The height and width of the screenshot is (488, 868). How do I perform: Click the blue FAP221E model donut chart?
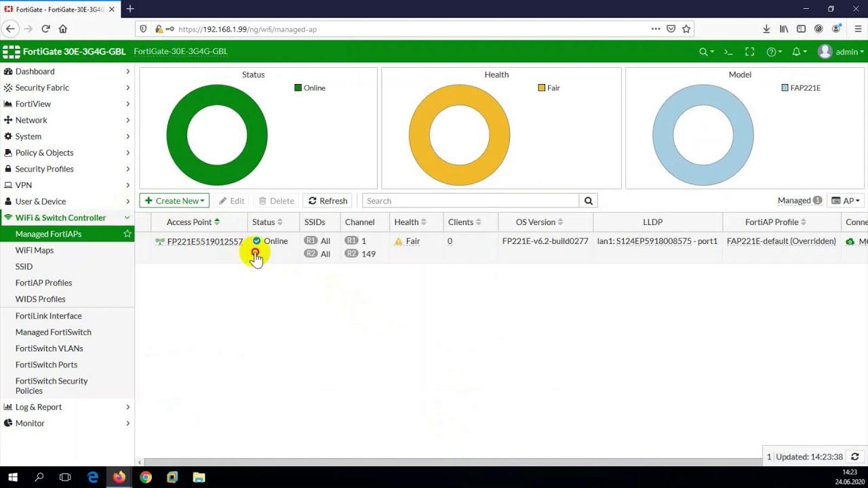(x=703, y=135)
